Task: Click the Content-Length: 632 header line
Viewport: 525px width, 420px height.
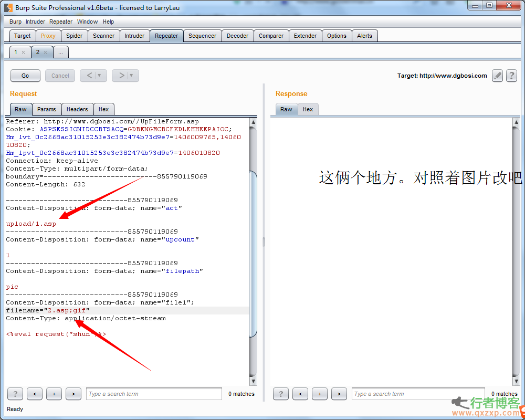Action: coord(46,185)
